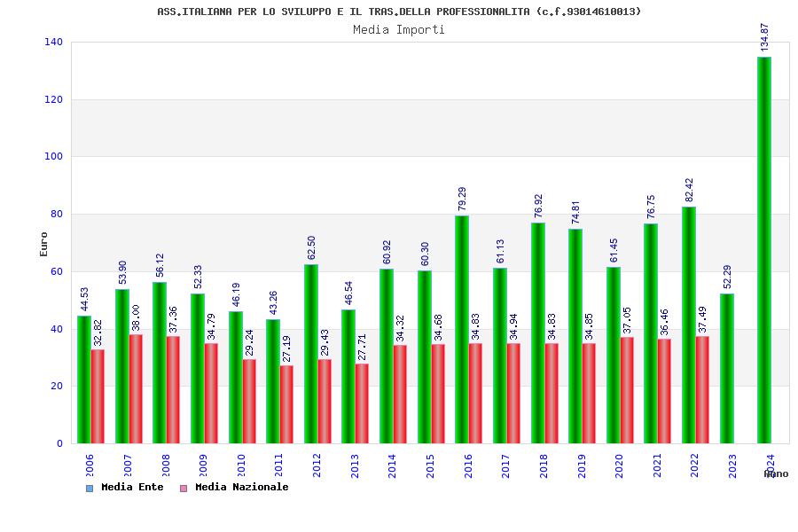This screenshot has width=798, height=532.
Task: Click the blue Media Ente legend swatch
Action: 90,489
